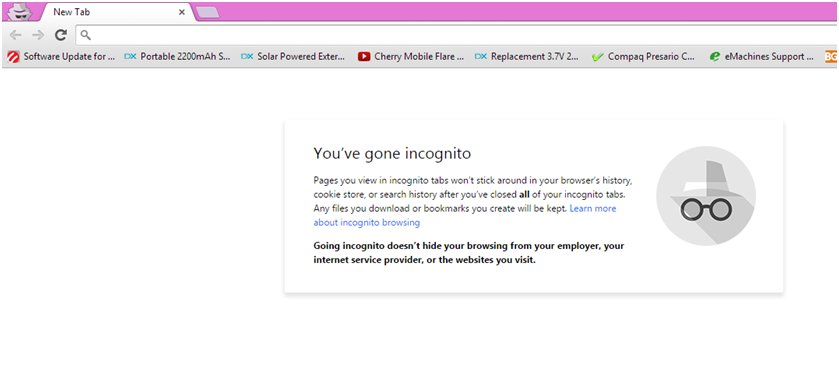Open the Replacement 3.7V 2... bookmark

(527, 56)
